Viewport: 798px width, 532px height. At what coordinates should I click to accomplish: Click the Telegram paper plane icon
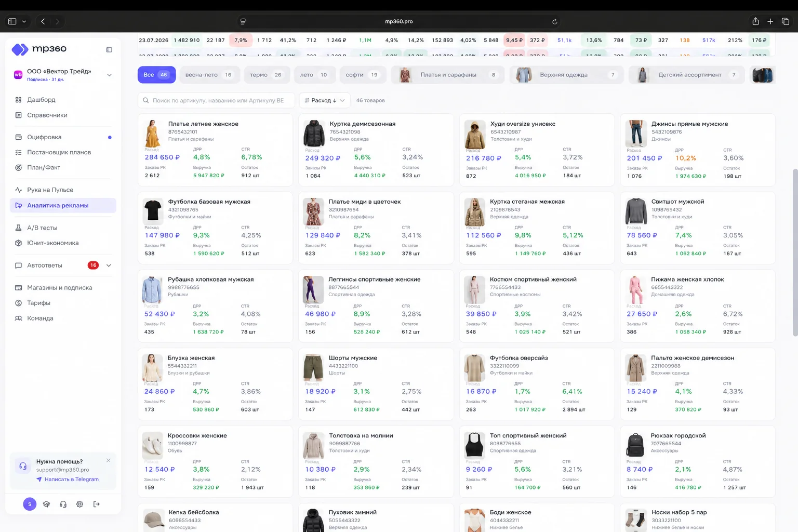(x=39, y=480)
